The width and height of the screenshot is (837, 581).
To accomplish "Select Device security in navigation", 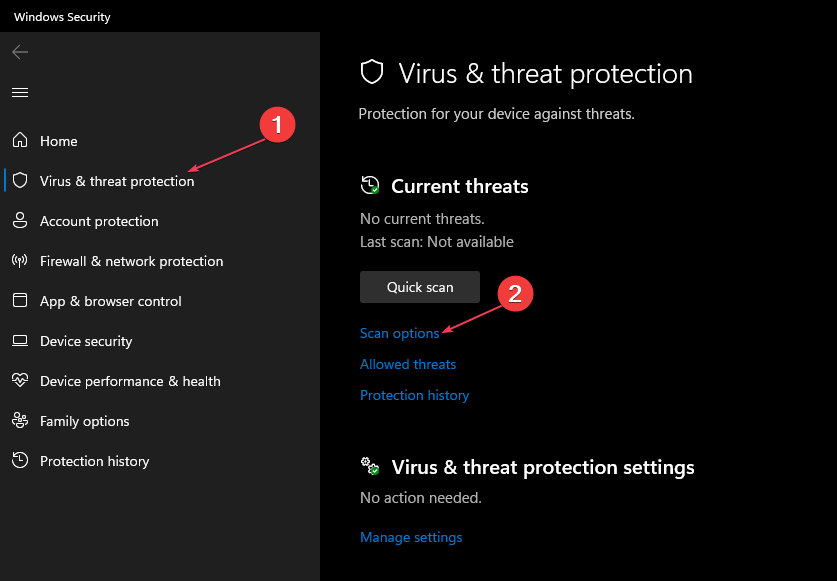I will point(86,341).
